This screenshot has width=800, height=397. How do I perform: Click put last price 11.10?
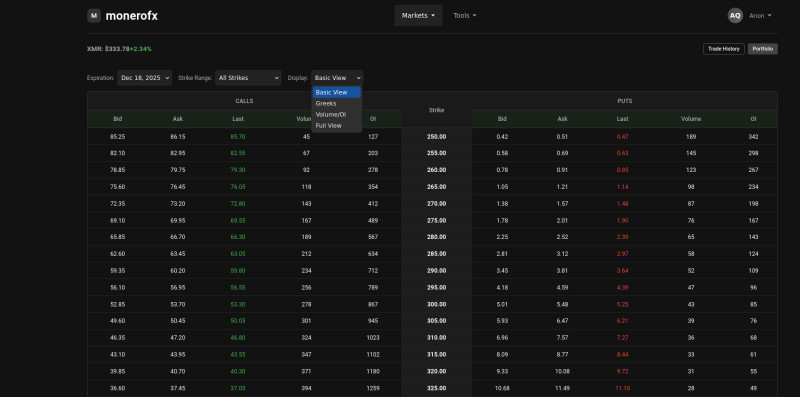tap(622, 388)
